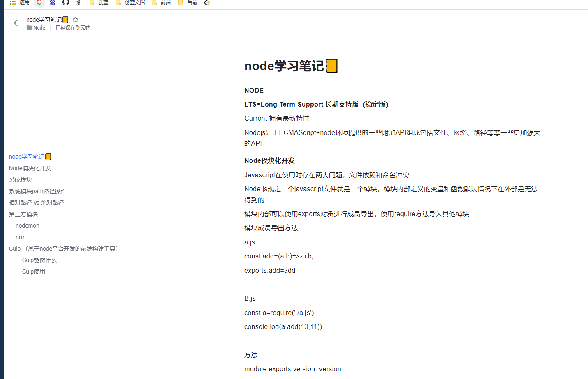Jump to nodemon in outline
Viewport: 588px width, 379px height.
(28, 226)
